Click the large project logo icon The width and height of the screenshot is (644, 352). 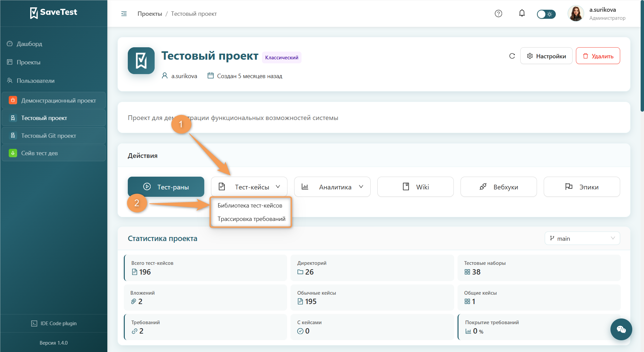click(141, 61)
